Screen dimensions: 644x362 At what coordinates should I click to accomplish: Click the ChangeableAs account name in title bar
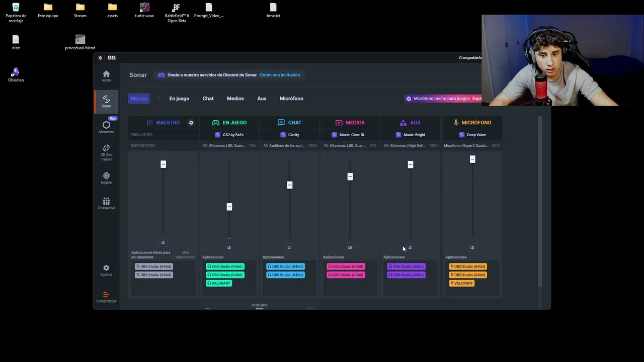[x=470, y=58]
